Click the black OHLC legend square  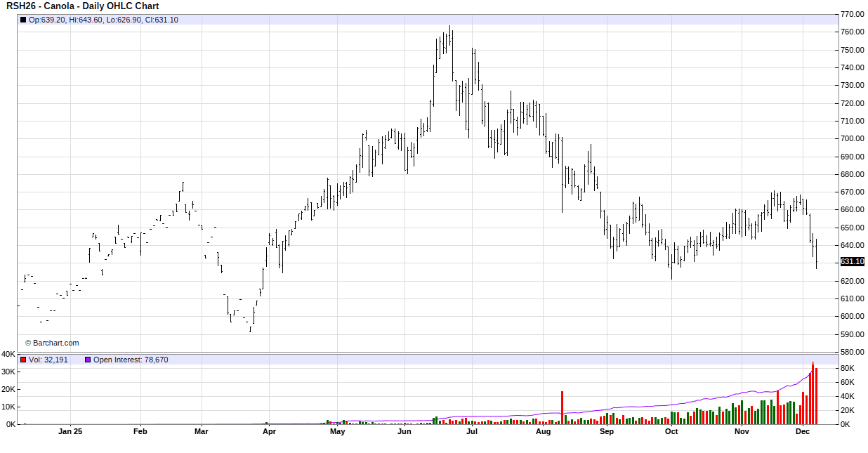coord(23,20)
